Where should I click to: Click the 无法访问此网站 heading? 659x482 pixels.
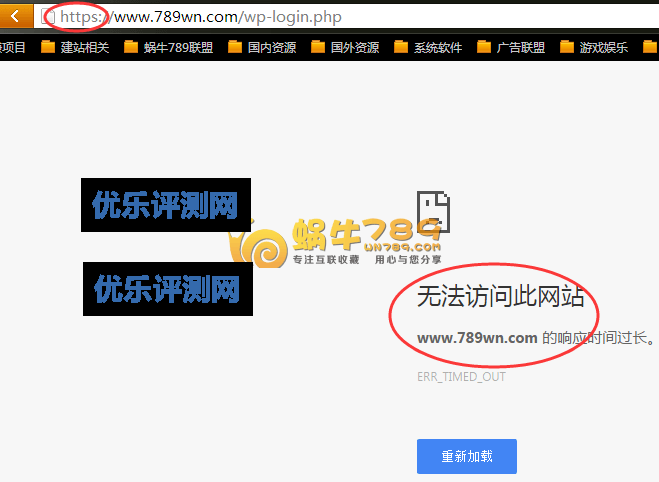tap(500, 296)
